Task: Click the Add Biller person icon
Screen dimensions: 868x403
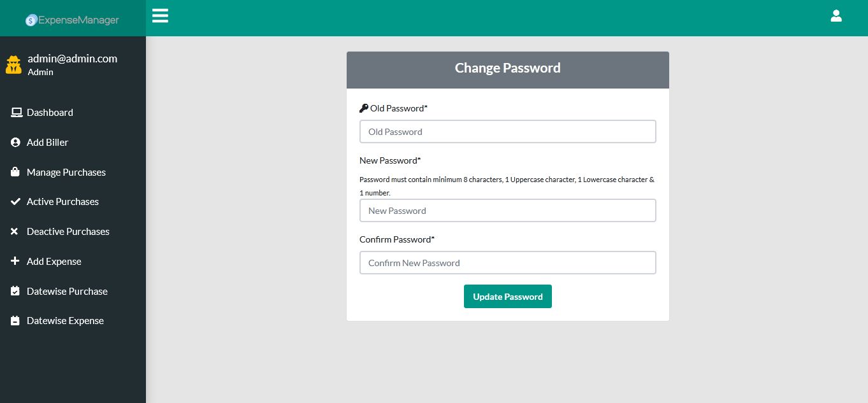Action: tap(16, 143)
